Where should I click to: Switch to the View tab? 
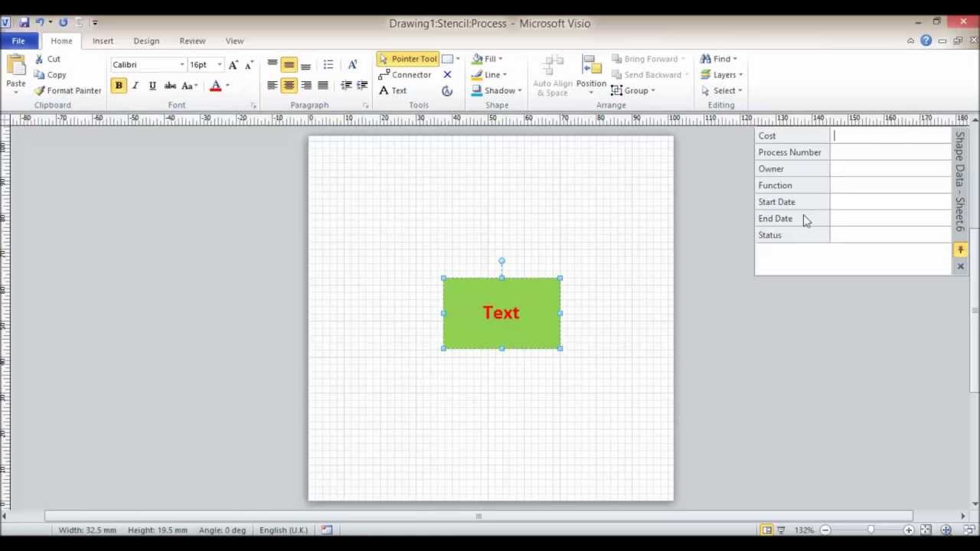(x=234, y=41)
